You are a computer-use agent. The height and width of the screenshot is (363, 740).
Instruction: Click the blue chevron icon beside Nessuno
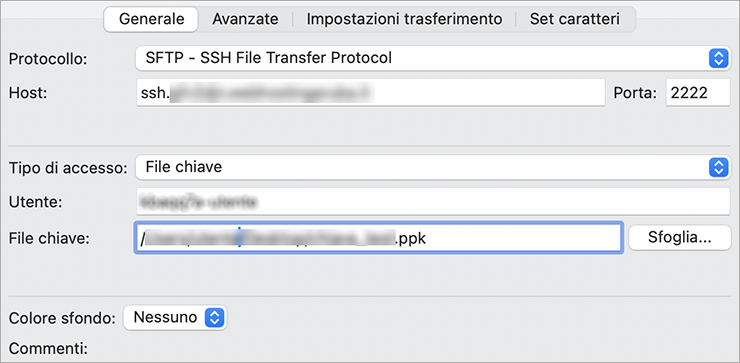tap(214, 317)
